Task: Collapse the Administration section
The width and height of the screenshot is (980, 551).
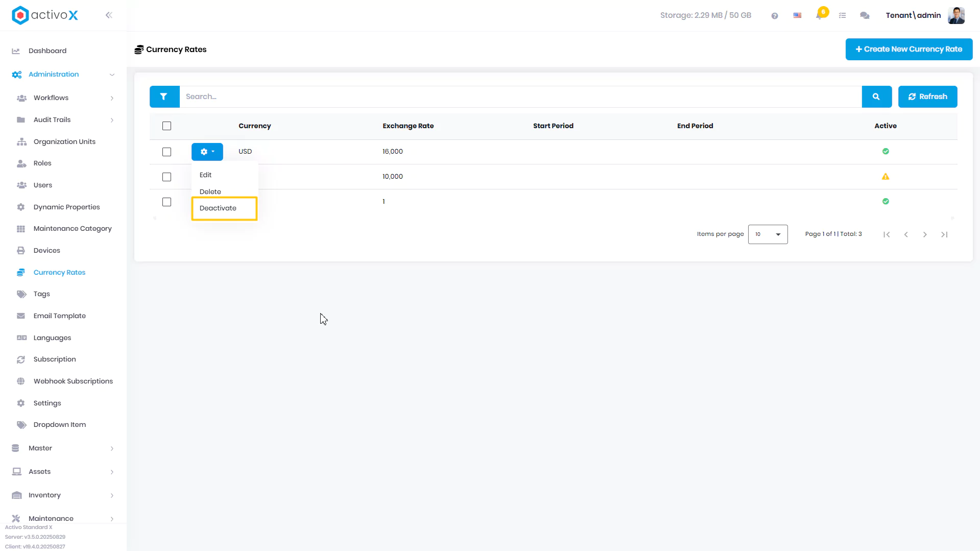Action: 63,75
